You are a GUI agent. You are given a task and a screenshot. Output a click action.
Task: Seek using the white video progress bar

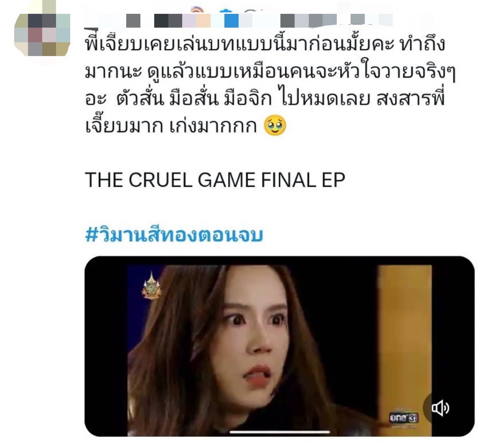point(279,431)
